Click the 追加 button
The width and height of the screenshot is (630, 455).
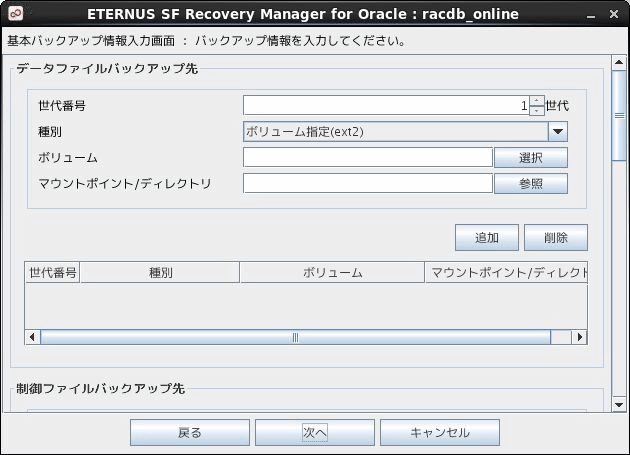tap(487, 238)
